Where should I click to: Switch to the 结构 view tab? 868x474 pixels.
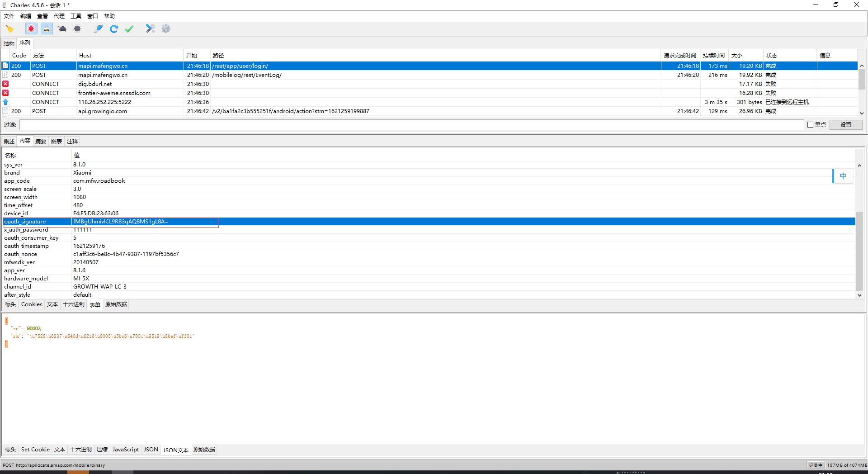[9, 44]
